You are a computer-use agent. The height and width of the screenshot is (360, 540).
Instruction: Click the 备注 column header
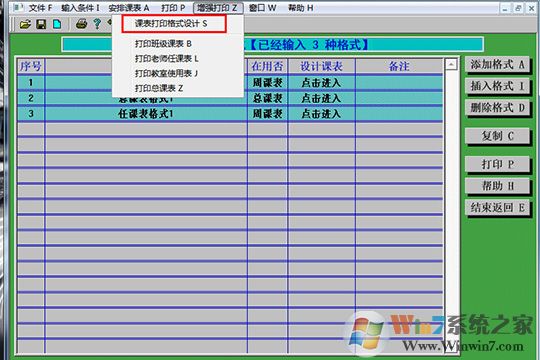click(399, 66)
